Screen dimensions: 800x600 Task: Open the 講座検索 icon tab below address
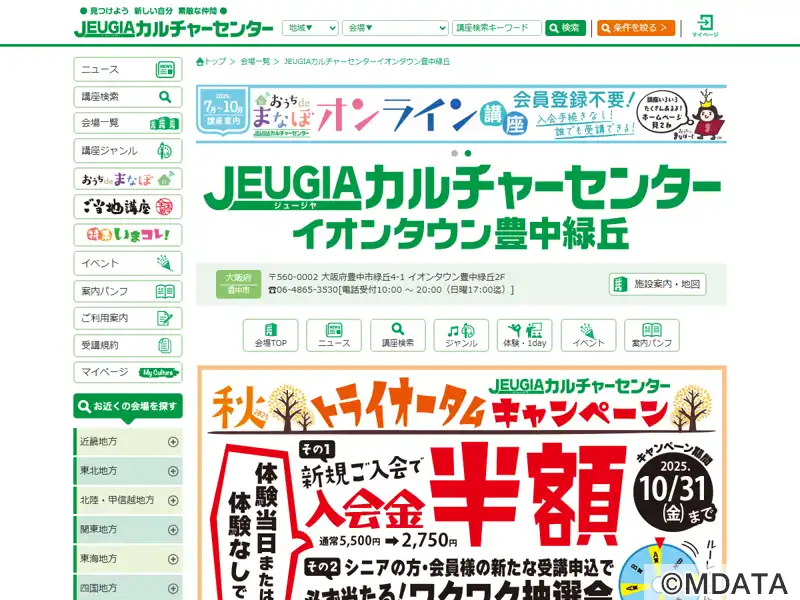click(397, 335)
